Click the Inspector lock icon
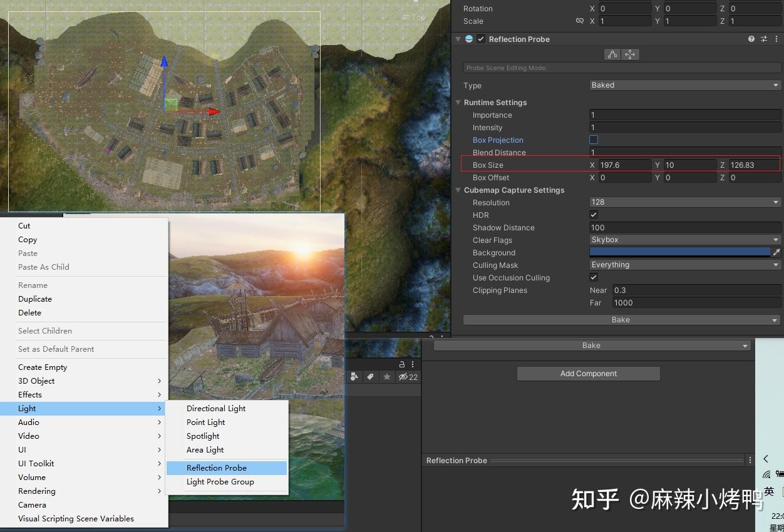The width and height of the screenshot is (784, 532). click(x=403, y=364)
